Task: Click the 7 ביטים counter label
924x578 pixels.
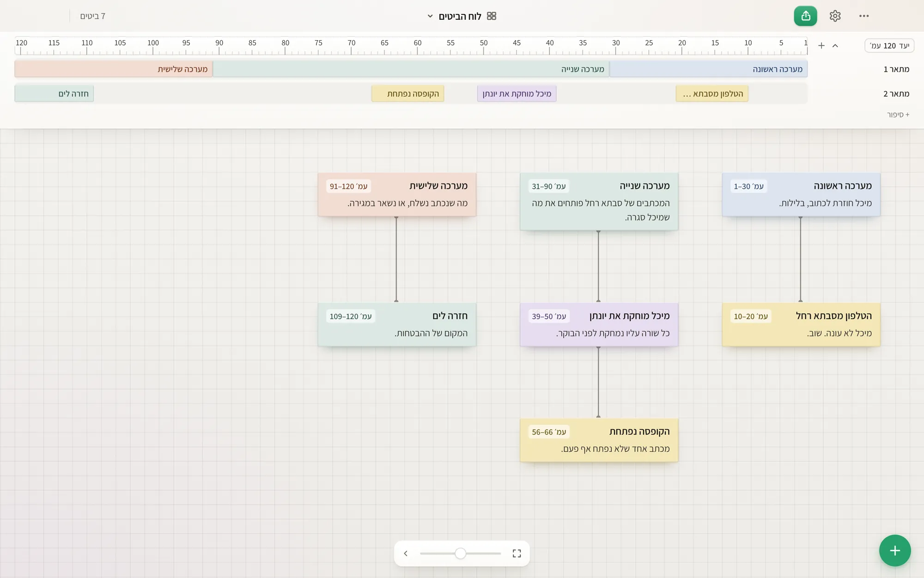Action: pyautogui.click(x=93, y=16)
